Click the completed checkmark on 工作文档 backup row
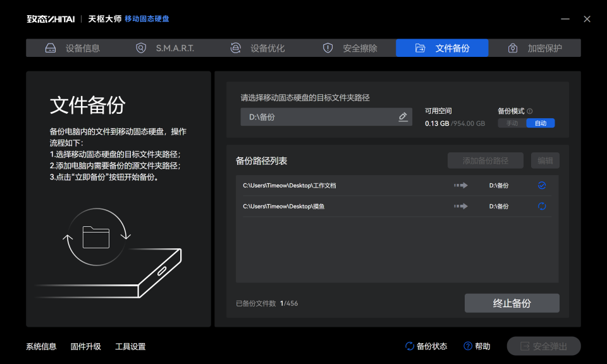 click(542, 185)
